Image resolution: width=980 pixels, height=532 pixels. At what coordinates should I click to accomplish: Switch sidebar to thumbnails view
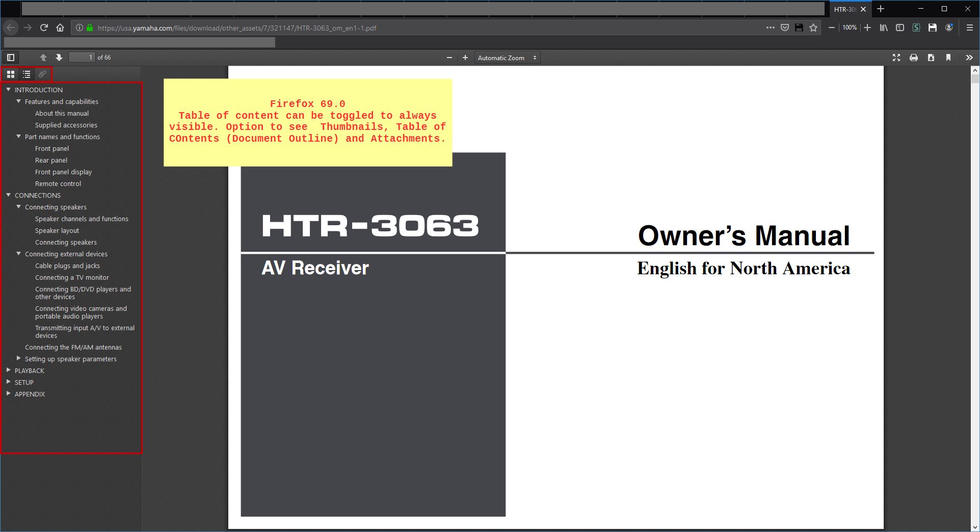[x=11, y=74]
